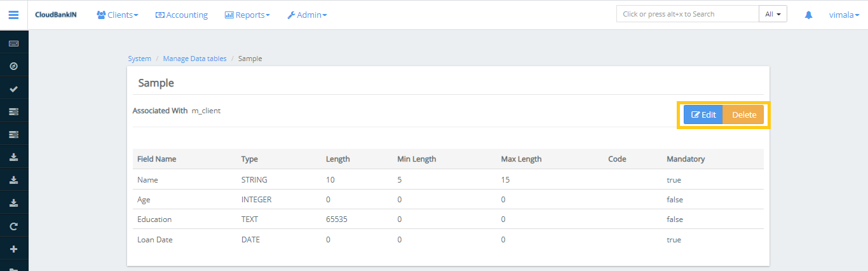The width and height of the screenshot is (868, 271).
Task: Open the 'All' search filter dropdown
Action: click(x=773, y=14)
